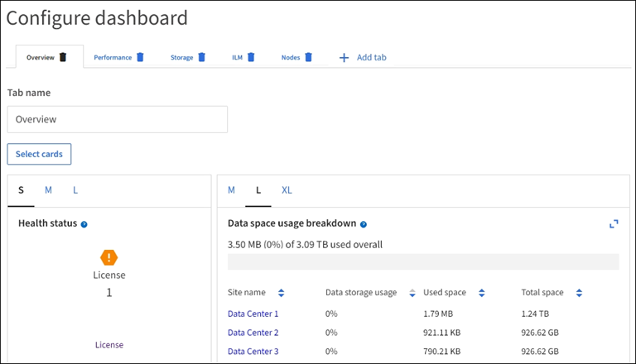Sort table by Site name
The image size is (636, 364).
(281, 293)
